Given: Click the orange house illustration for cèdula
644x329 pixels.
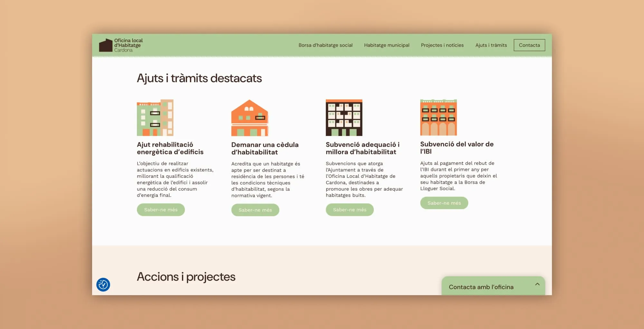Looking at the screenshot, I should tap(250, 118).
